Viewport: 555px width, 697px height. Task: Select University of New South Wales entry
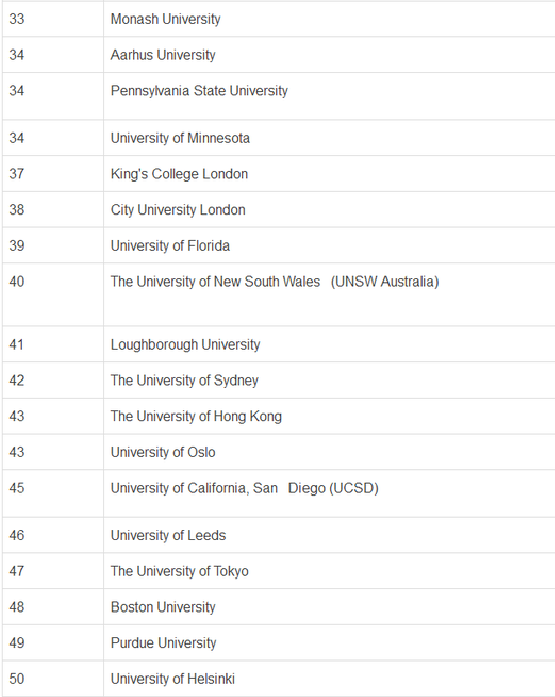(x=275, y=281)
